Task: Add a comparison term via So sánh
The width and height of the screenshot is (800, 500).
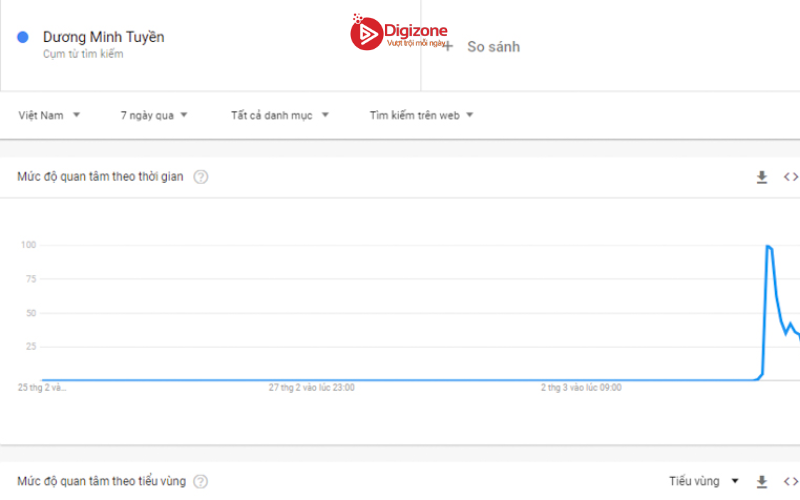Action: (493, 47)
